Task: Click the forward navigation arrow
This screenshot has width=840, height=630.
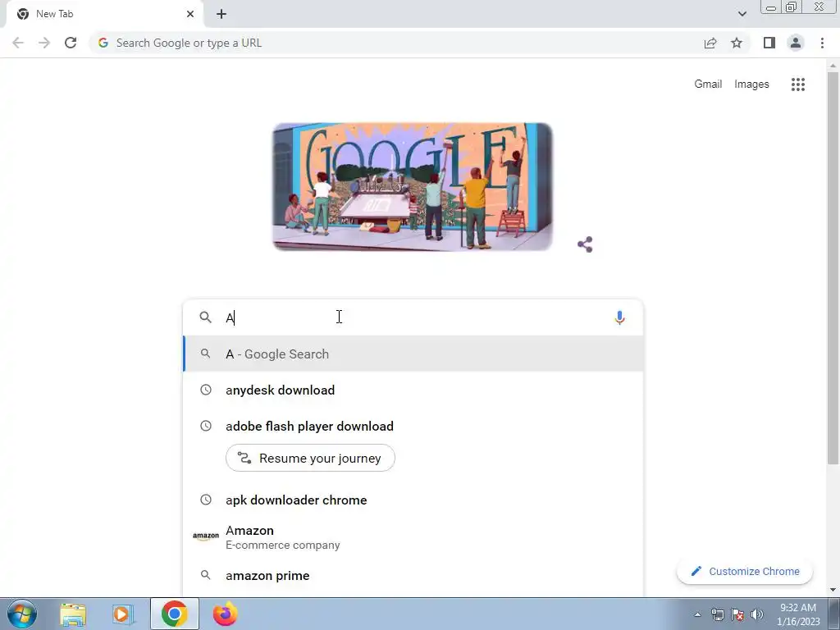Action: [44, 43]
